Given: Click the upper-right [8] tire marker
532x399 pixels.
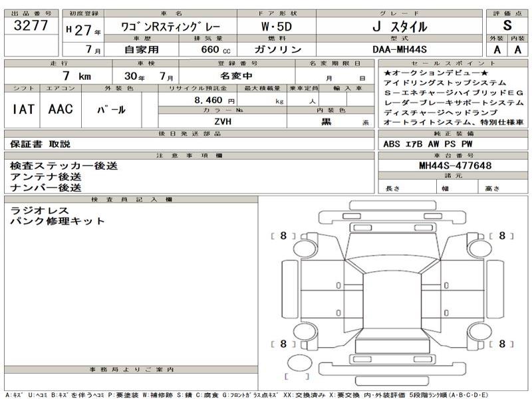Looking at the screenshot, I should coord(502,235).
